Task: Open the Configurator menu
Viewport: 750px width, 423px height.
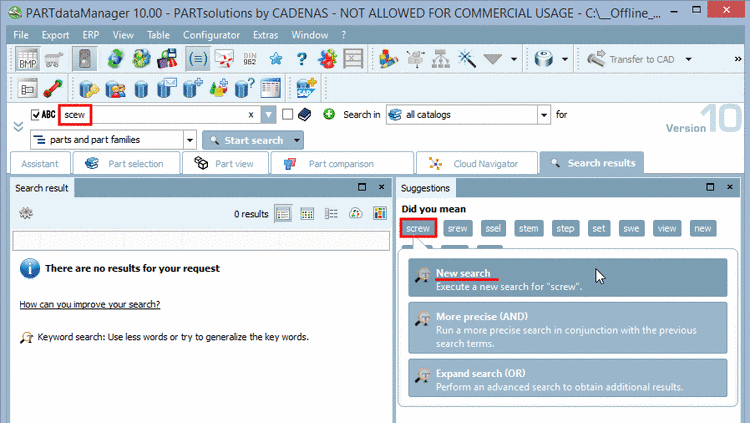Action: coord(211,35)
